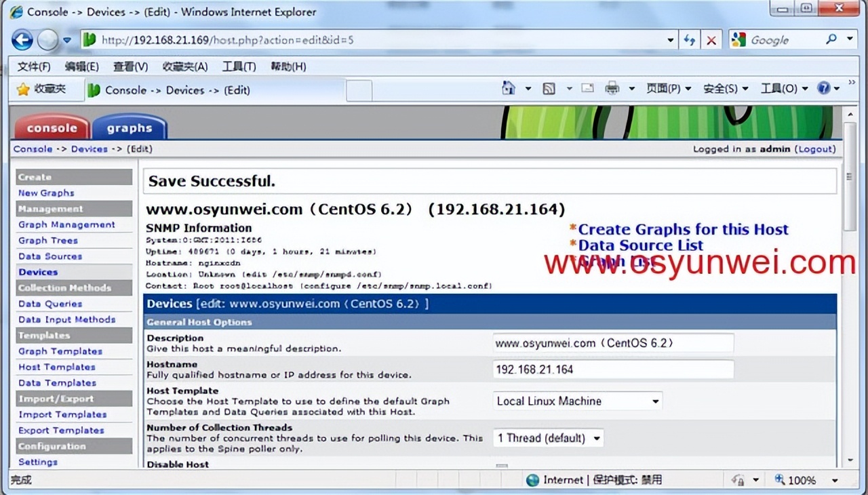Screen dimensions: 868x495
Task: Open the RSS feeds icon
Action: pos(548,88)
